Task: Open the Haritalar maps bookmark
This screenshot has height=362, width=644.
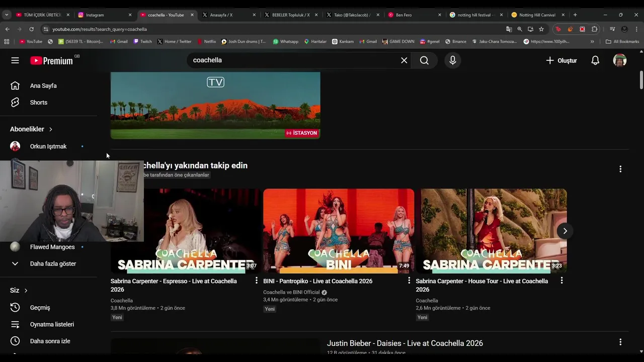Action: (315, 42)
